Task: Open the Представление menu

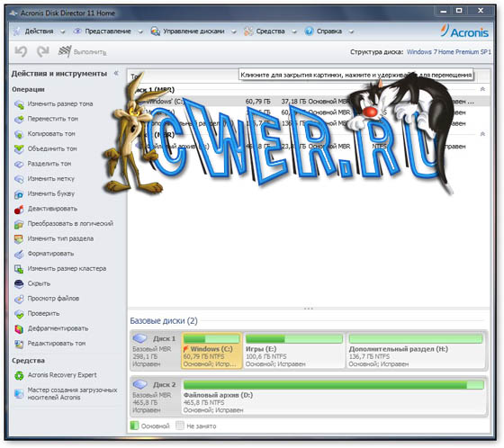Action: click(x=108, y=31)
